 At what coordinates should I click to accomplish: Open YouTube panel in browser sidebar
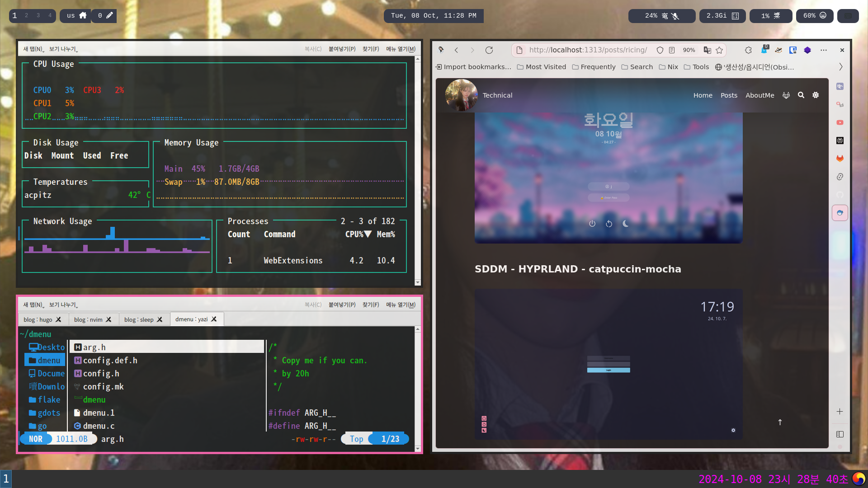pyautogui.click(x=840, y=122)
